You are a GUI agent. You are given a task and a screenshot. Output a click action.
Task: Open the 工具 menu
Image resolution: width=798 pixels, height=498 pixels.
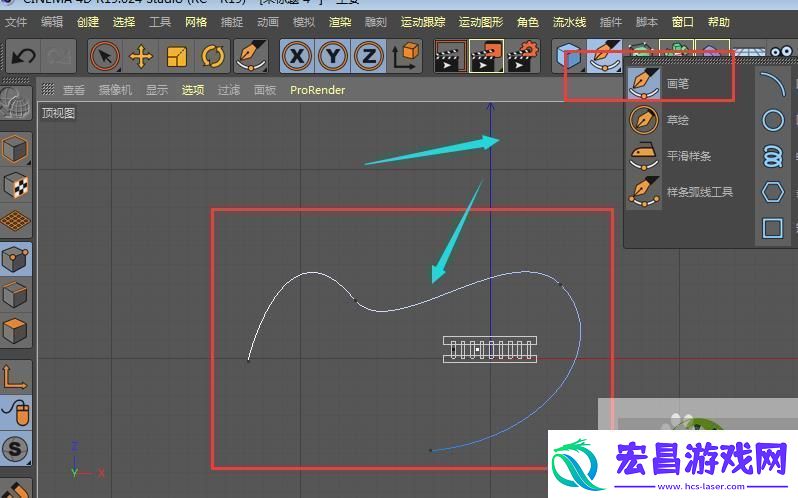tap(160, 22)
